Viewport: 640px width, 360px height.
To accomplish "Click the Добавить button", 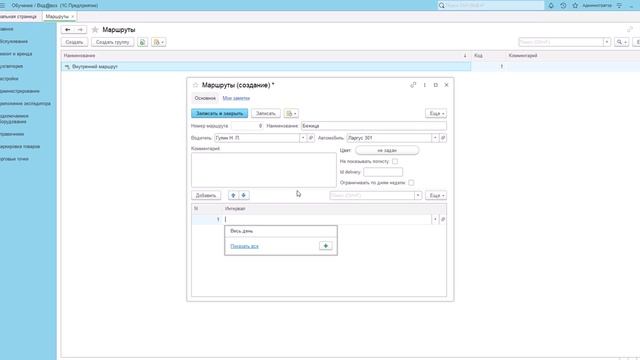I will tap(206, 196).
